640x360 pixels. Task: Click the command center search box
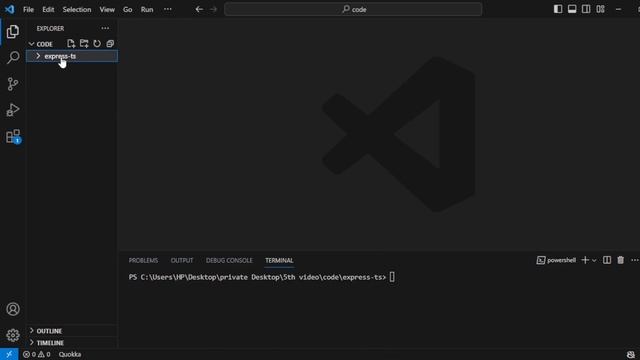(353, 9)
